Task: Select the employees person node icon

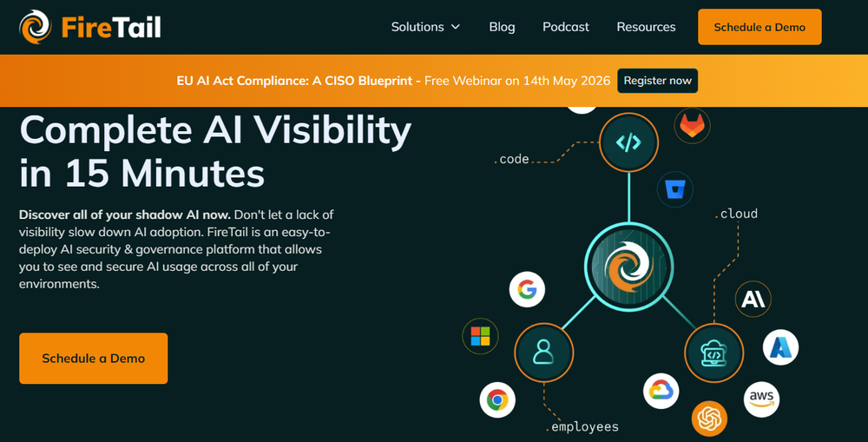Action: coord(543,353)
